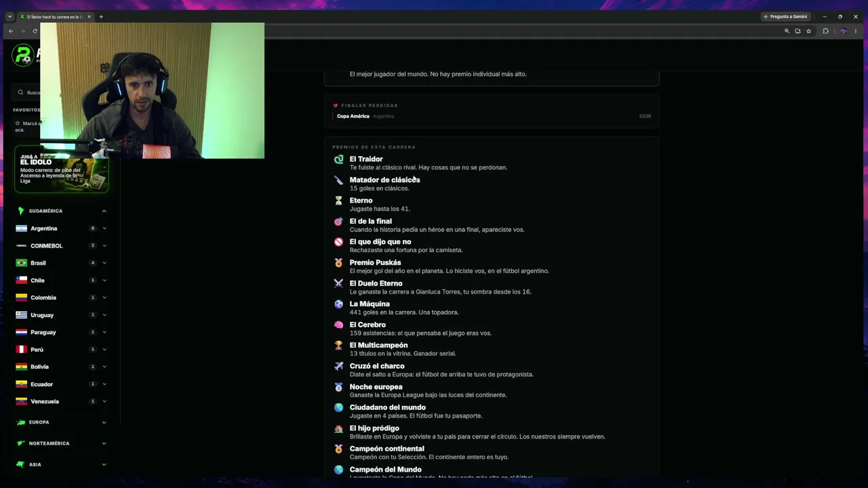Image resolution: width=868 pixels, height=488 pixels.
Task: Click the year 2036 next to Copa América
Action: [x=645, y=116]
